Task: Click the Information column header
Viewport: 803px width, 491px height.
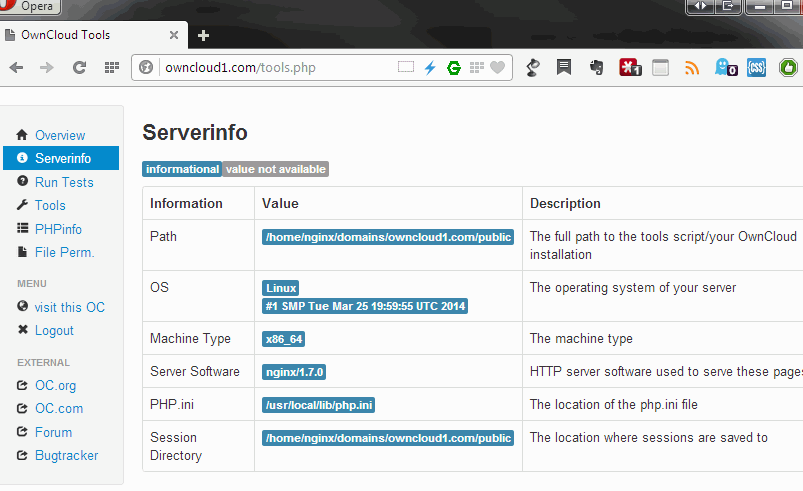Action: click(186, 203)
